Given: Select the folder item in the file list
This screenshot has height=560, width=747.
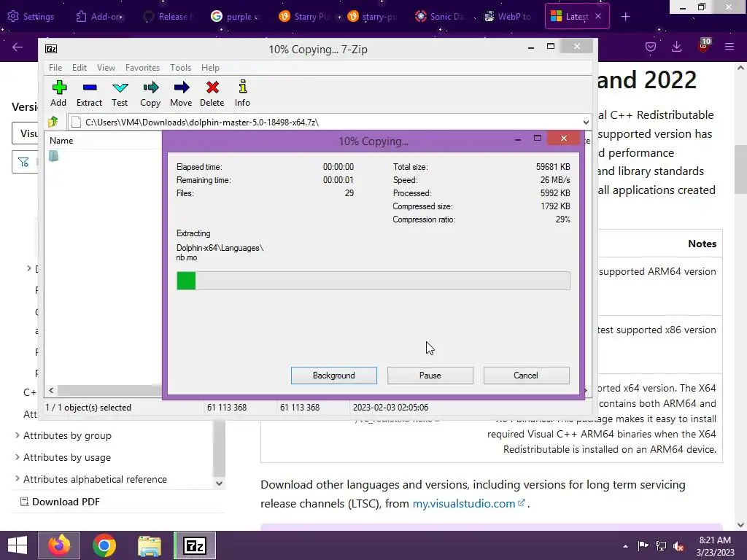Looking at the screenshot, I should pyautogui.click(x=53, y=156).
